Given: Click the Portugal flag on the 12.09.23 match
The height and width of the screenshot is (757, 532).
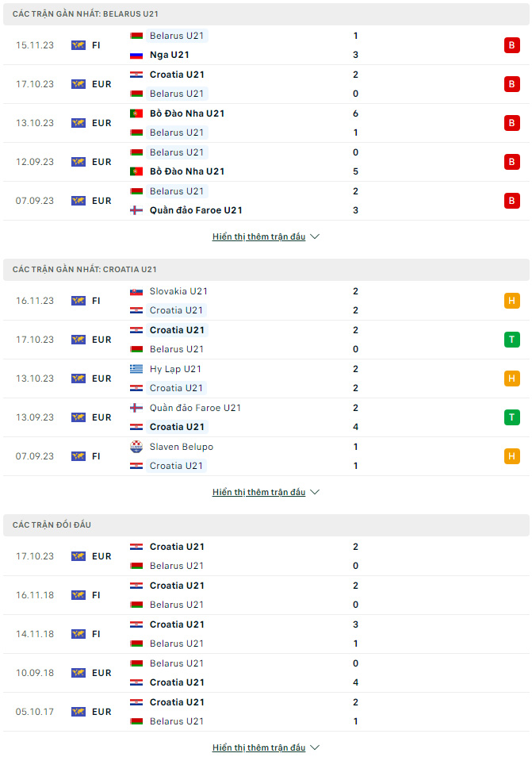Looking at the screenshot, I should [x=136, y=171].
